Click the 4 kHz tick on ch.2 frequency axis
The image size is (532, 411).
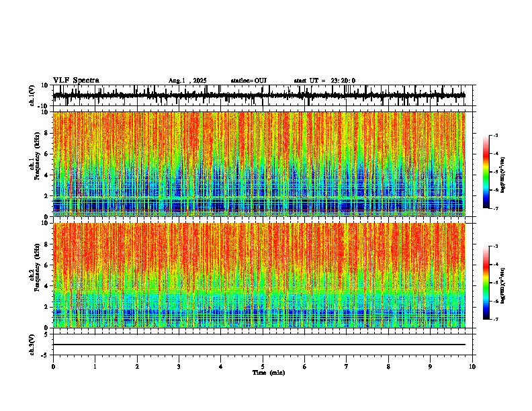click(x=46, y=286)
